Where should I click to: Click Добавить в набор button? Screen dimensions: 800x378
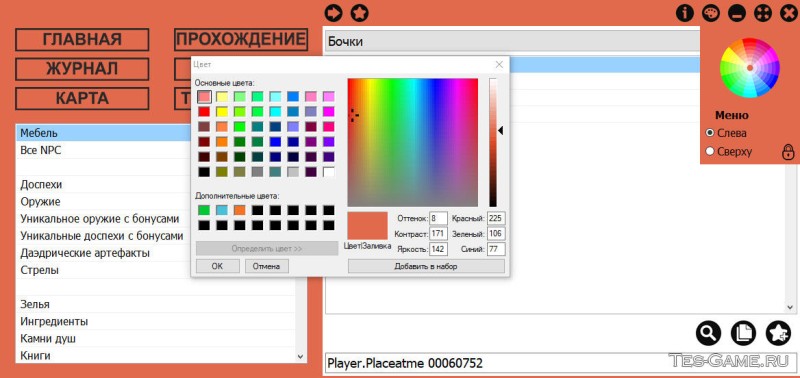[x=426, y=266]
